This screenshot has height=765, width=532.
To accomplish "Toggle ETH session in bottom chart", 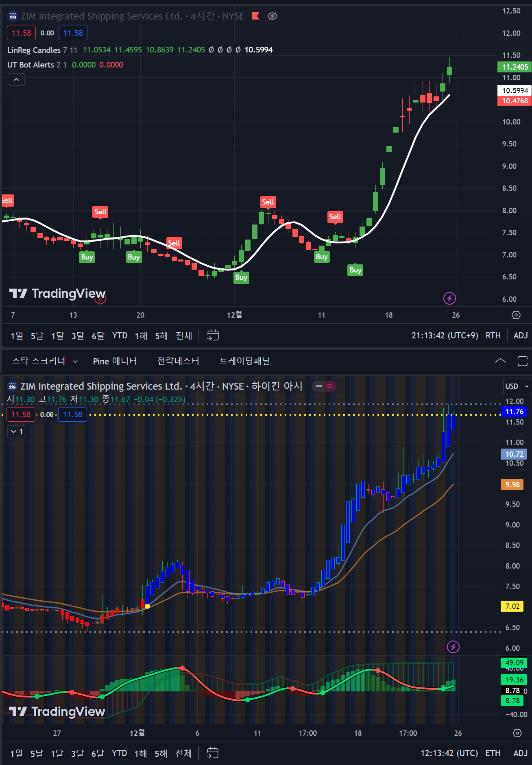I will tap(493, 753).
